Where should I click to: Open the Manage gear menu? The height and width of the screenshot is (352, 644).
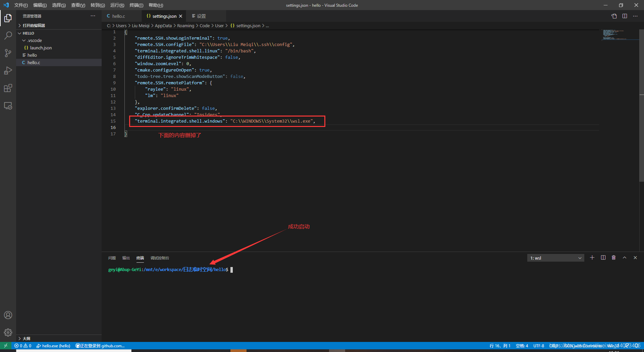point(8,333)
